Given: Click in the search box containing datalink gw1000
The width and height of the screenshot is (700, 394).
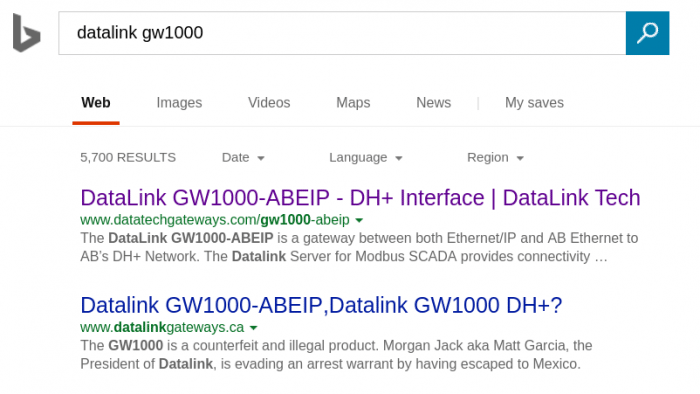Looking at the screenshot, I should pos(342,33).
